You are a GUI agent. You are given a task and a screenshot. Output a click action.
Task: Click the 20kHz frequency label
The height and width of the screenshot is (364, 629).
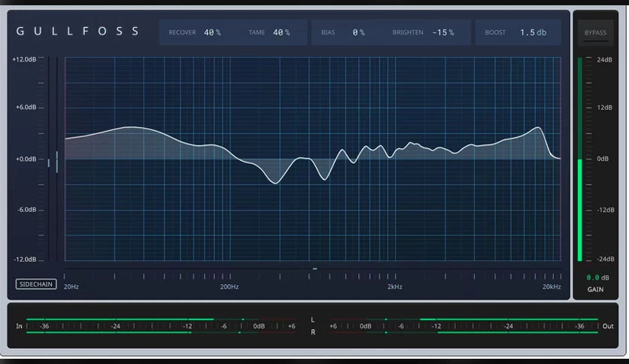click(x=552, y=287)
